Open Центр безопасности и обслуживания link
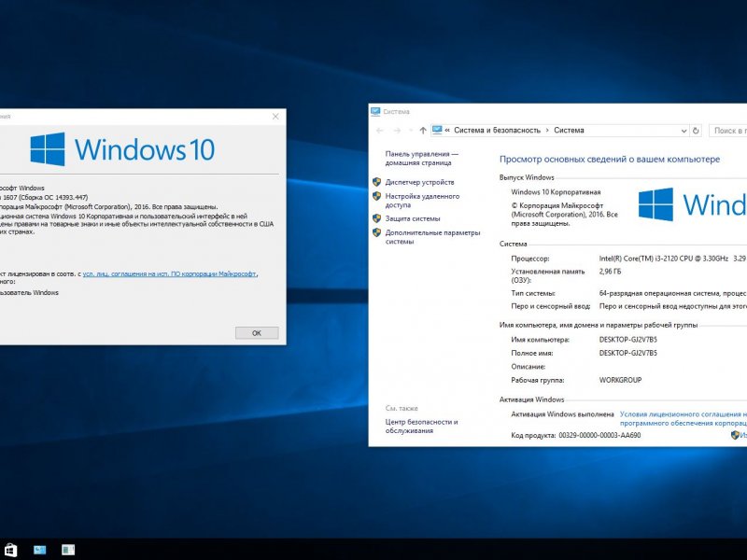This screenshot has width=747, height=560. (x=422, y=427)
